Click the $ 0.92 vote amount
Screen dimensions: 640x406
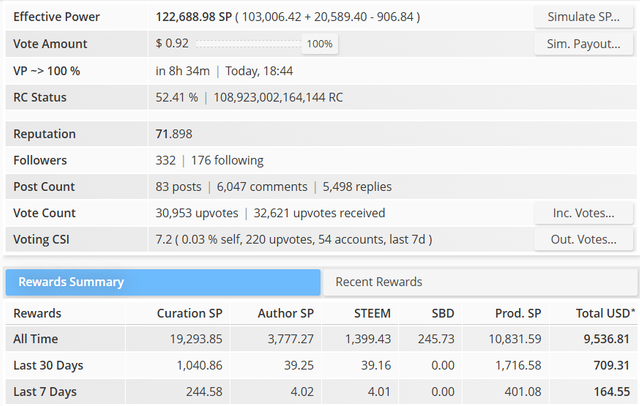172,43
